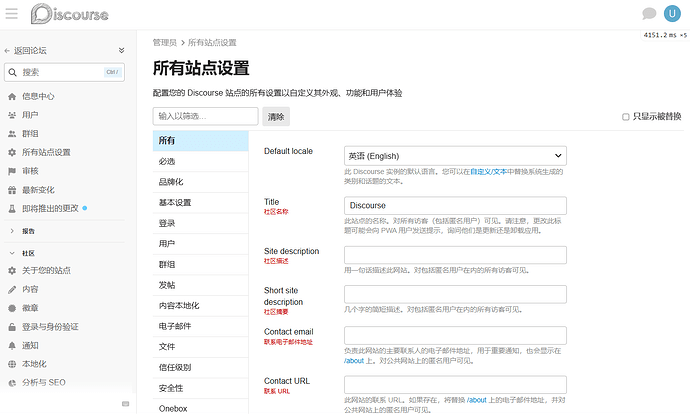
Task: Select the 电子邮件 settings category
Action: coord(201,326)
